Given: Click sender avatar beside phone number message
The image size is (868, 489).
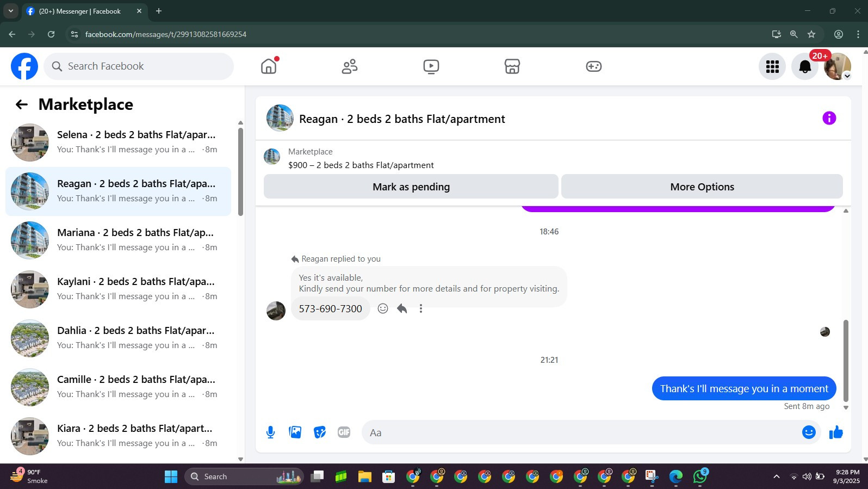Looking at the screenshot, I should pyautogui.click(x=276, y=311).
